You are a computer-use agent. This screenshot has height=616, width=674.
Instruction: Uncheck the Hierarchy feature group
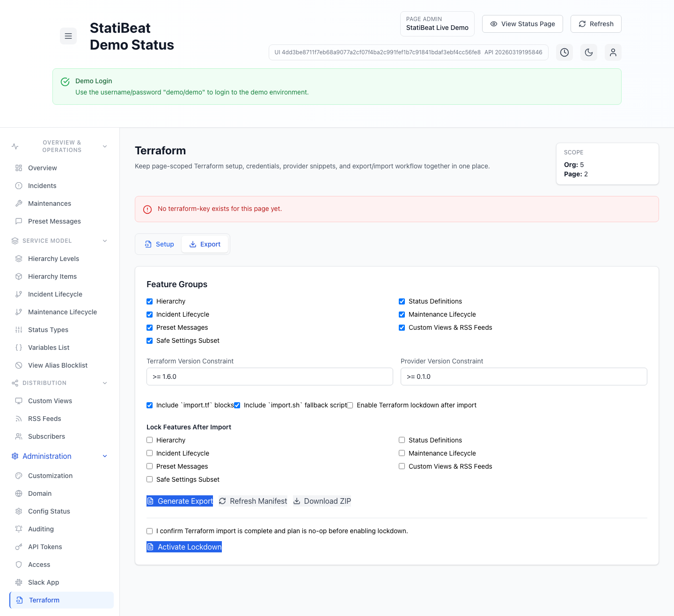click(149, 301)
